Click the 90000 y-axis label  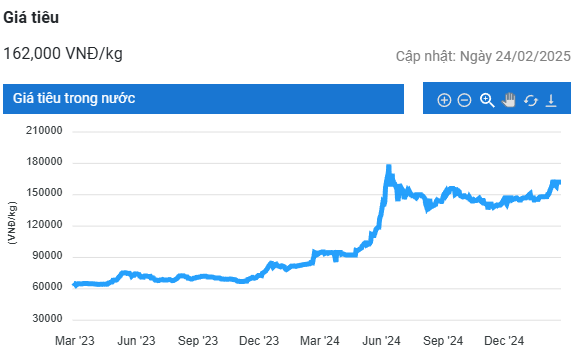pyautogui.click(x=47, y=255)
